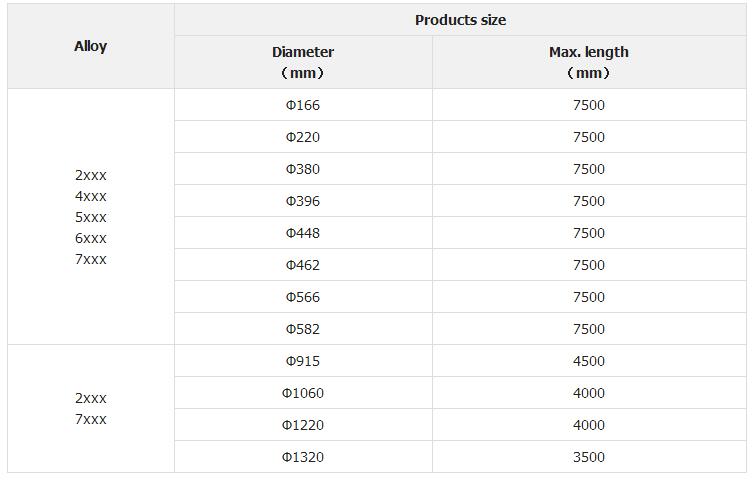Click the Alloy column header

pos(91,46)
